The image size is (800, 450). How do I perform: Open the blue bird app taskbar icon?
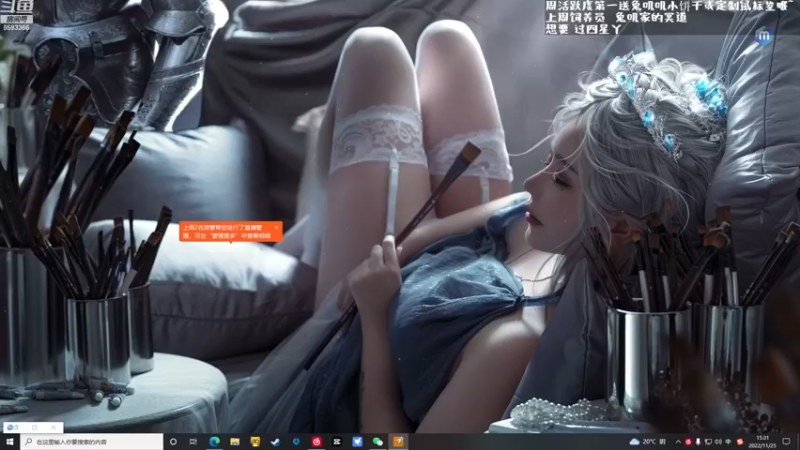click(357, 441)
